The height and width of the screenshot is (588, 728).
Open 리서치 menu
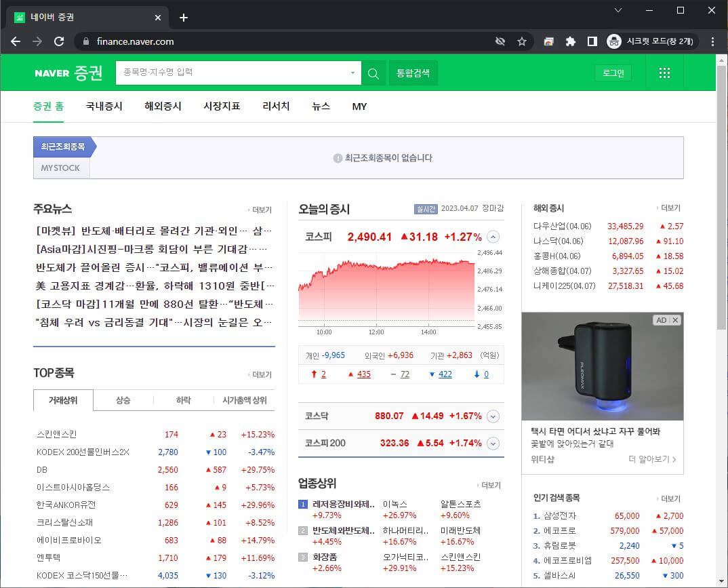[276, 106]
